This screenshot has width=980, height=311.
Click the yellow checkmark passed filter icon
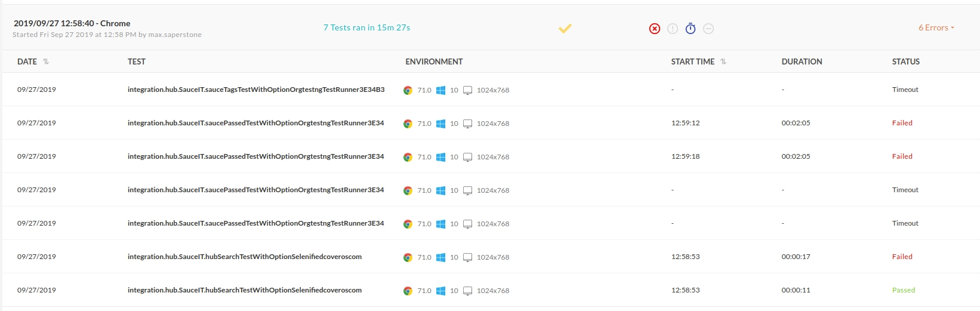tap(565, 28)
